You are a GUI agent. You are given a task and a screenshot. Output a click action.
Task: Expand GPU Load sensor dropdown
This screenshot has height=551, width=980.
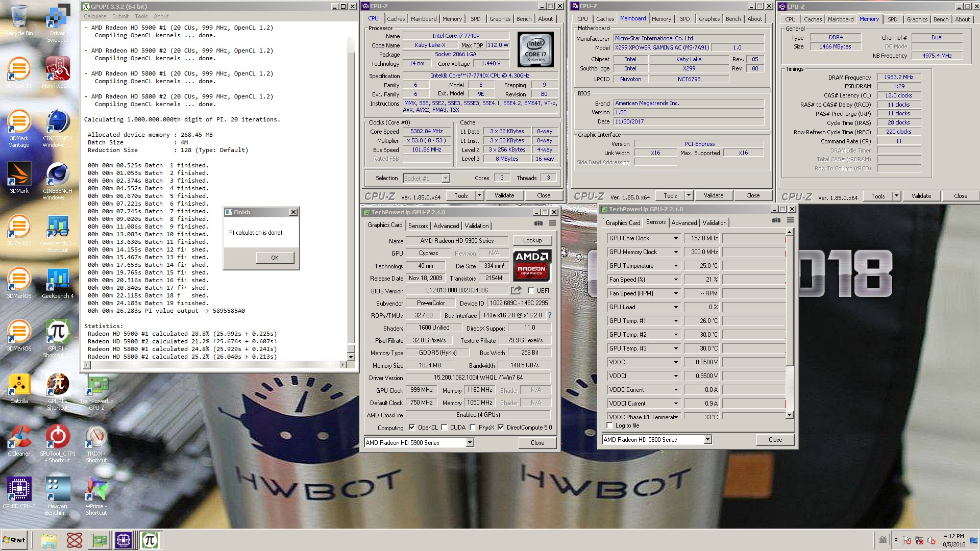tap(676, 307)
